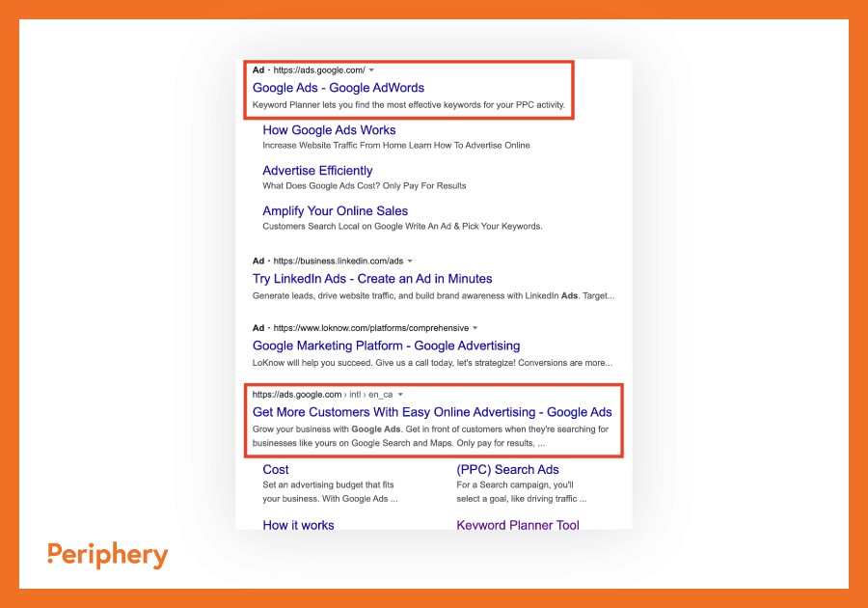
Task: Expand dropdown arrow beside business.linkedin.com/ads URL
Action: (x=410, y=261)
